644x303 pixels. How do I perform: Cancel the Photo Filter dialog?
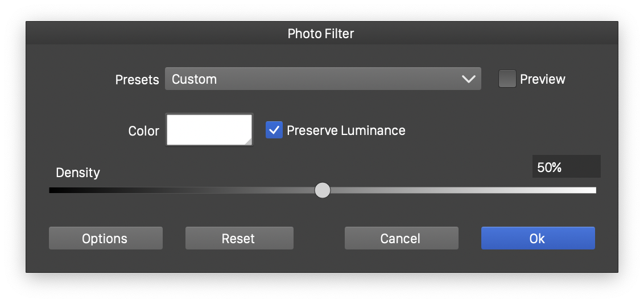401,238
